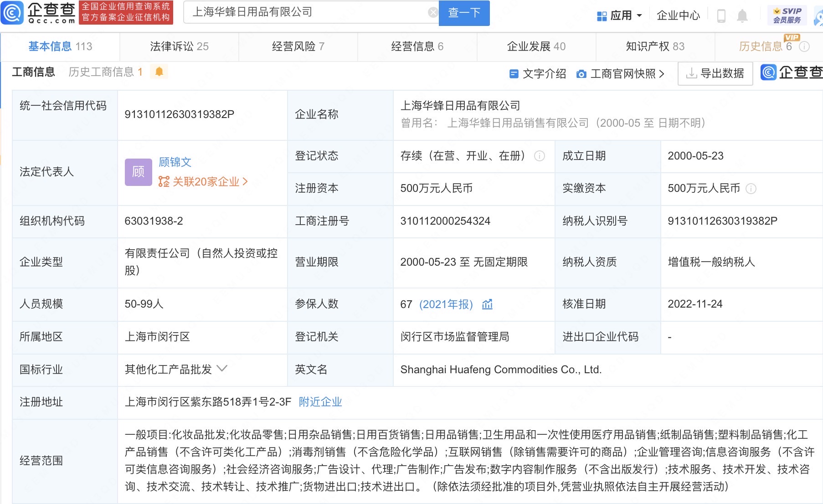
Task: Open legal representative 顾锦文 link
Action: click(175, 162)
